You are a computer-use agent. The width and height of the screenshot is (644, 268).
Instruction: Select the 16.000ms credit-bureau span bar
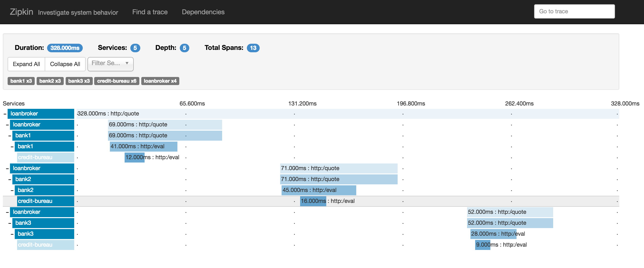(313, 201)
